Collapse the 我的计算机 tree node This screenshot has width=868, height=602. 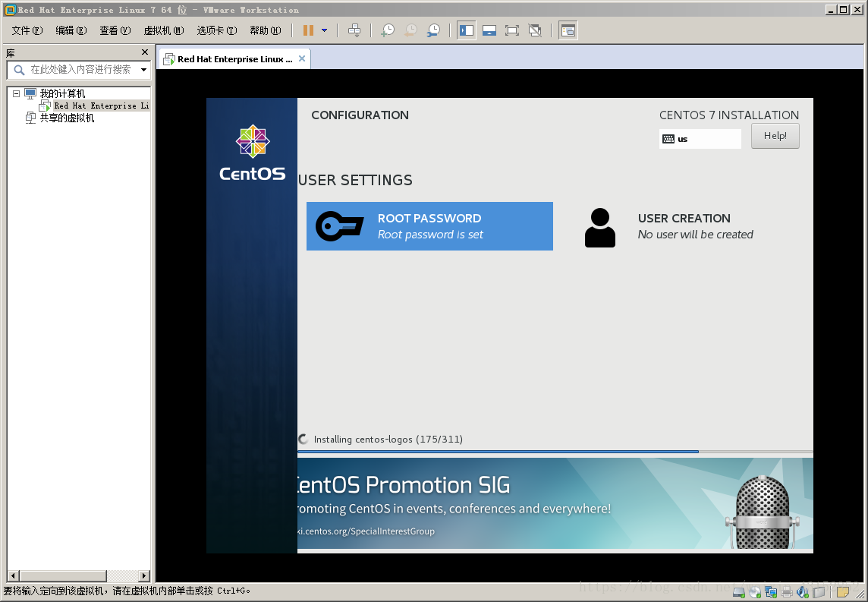click(17, 93)
